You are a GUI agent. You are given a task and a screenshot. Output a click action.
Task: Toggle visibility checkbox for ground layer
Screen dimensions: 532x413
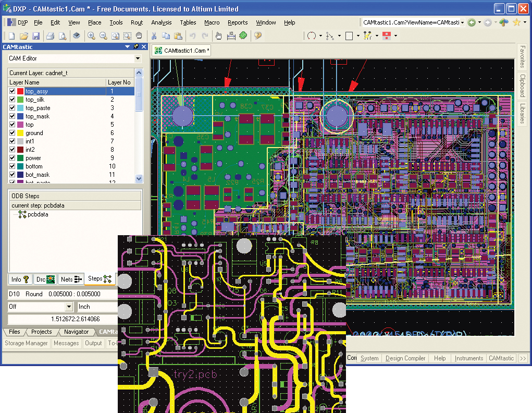[x=13, y=133]
